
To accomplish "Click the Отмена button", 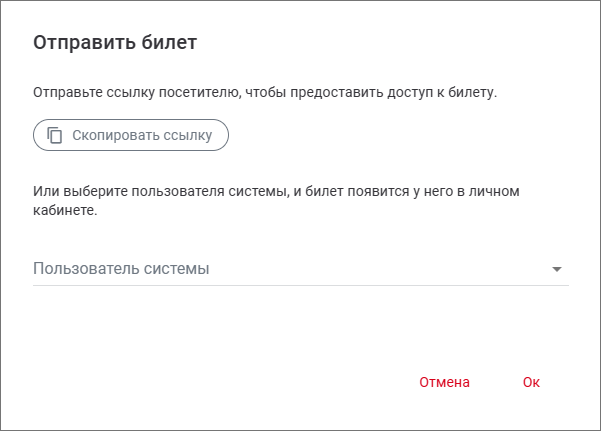I will point(444,382).
